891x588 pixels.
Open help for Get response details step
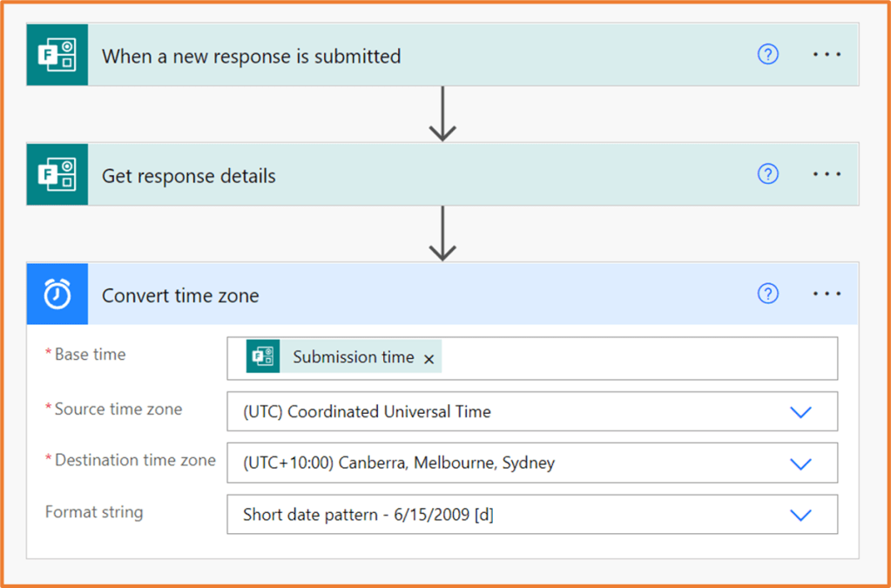click(767, 174)
